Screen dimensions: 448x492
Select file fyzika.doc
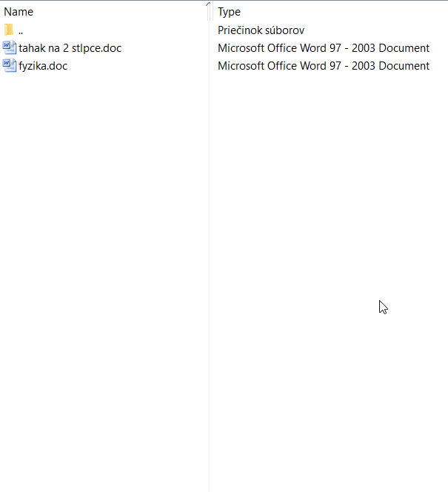tap(43, 66)
